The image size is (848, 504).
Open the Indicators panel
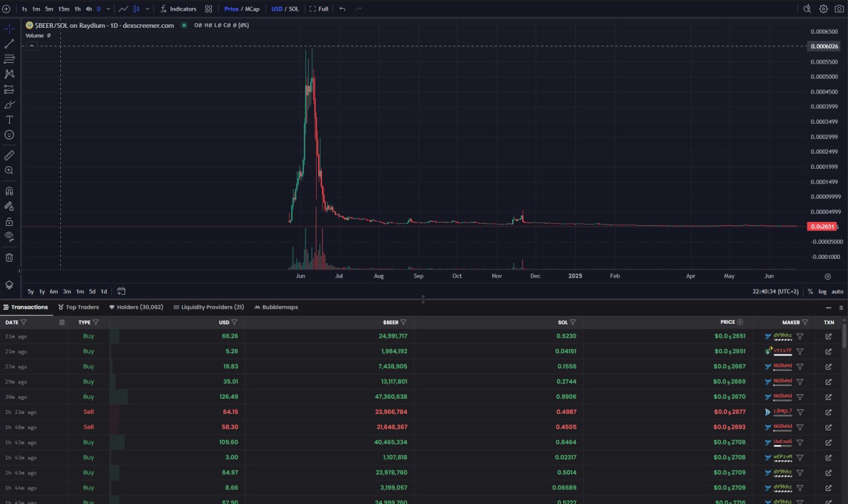[178, 9]
